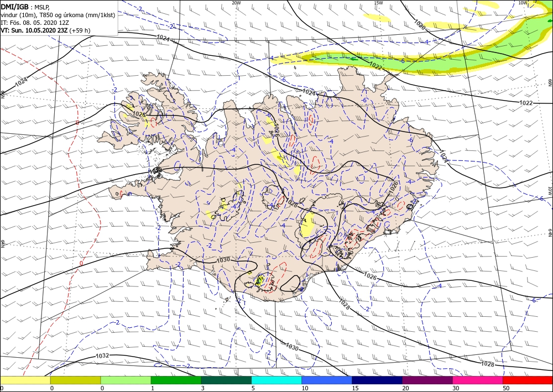This screenshot has width=553, height=392.
Task: Select the medium green 1 mm legend swatch
Action: tap(176, 380)
